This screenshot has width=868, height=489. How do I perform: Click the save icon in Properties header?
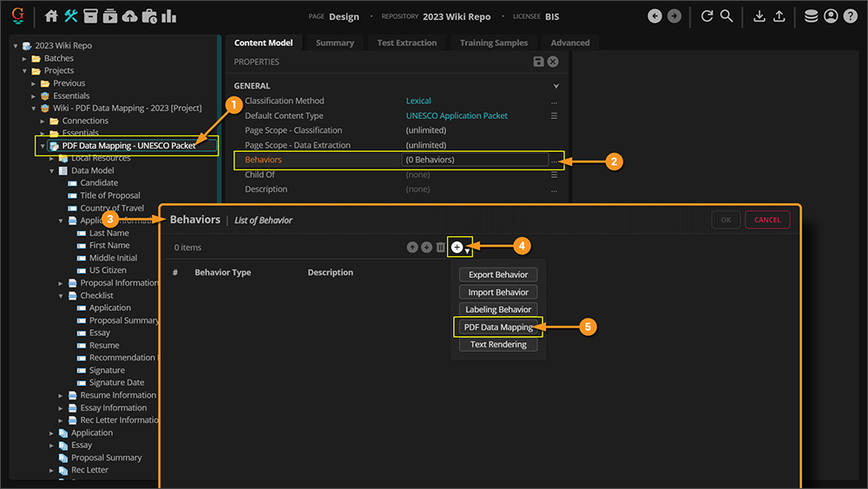(x=539, y=62)
